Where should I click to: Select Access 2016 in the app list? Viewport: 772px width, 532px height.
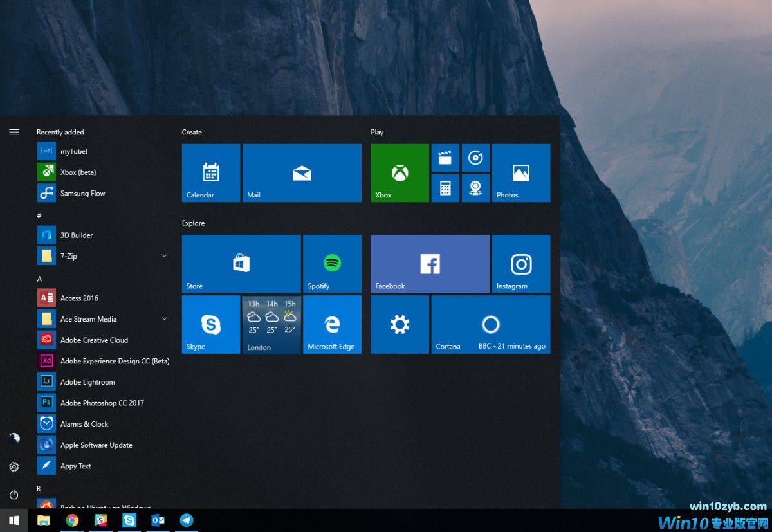[x=79, y=298]
